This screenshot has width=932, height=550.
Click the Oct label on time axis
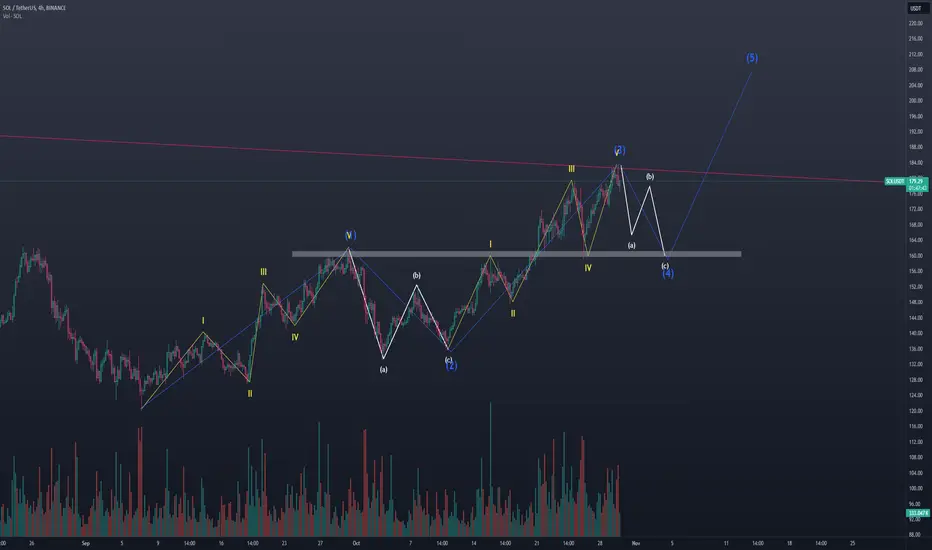click(356, 543)
